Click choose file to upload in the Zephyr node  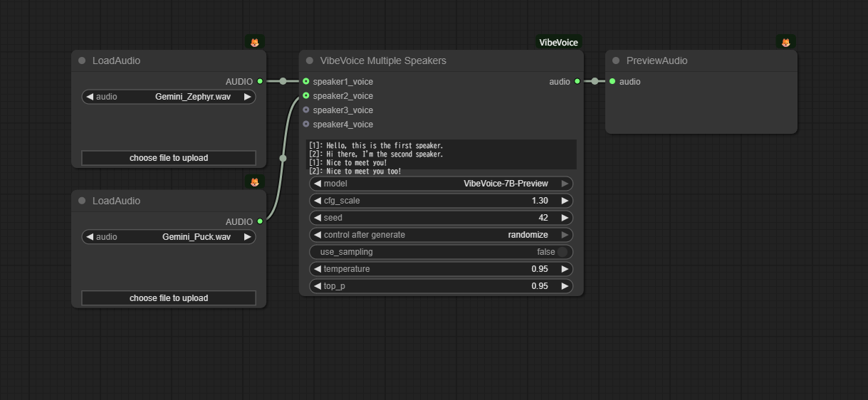point(169,158)
